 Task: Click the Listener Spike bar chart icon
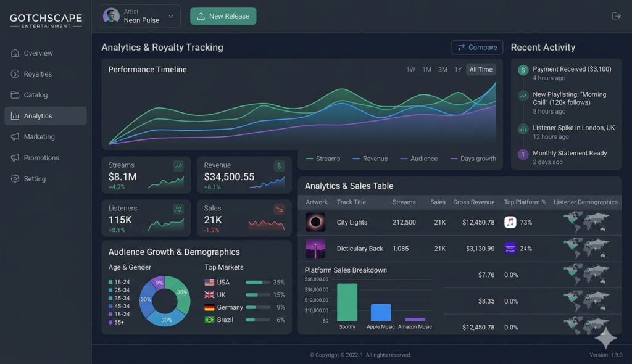point(523,129)
